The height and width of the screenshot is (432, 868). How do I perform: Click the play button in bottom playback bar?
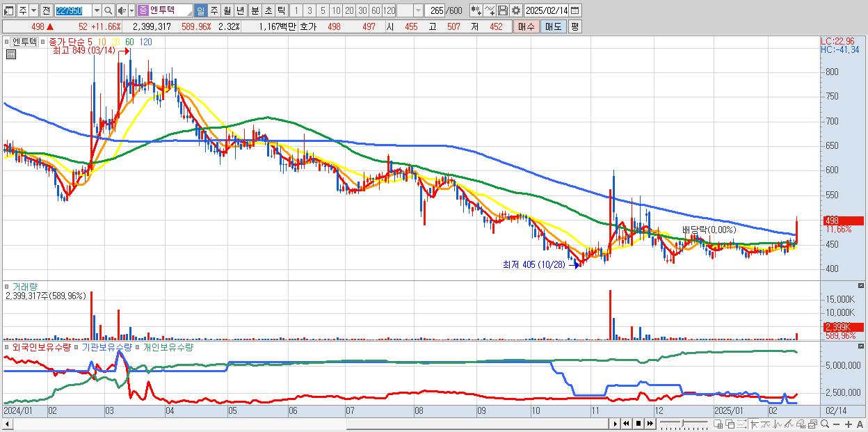[616, 424]
